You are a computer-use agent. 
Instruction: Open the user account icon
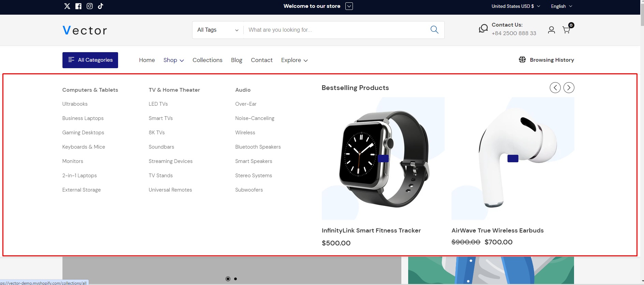(551, 30)
